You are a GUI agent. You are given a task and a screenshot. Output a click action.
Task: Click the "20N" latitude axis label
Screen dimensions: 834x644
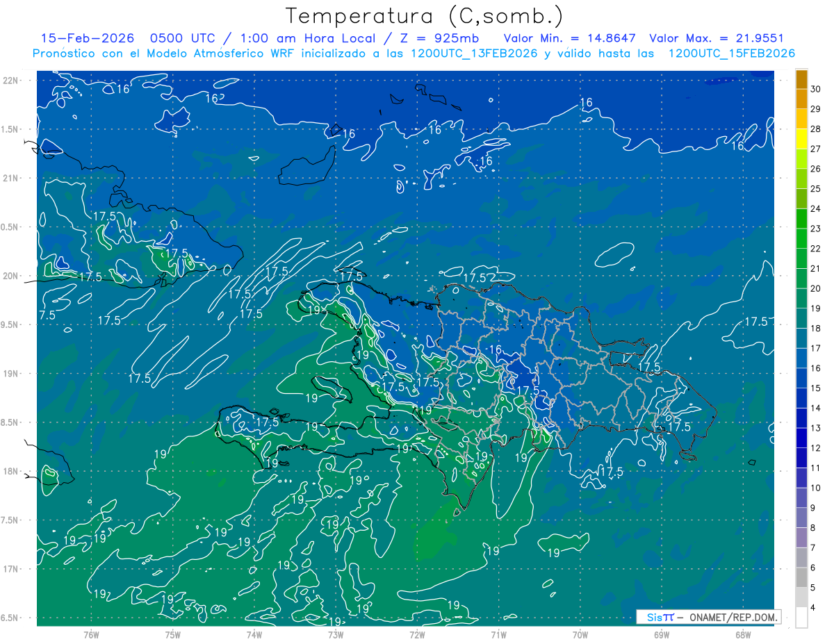click(x=10, y=276)
